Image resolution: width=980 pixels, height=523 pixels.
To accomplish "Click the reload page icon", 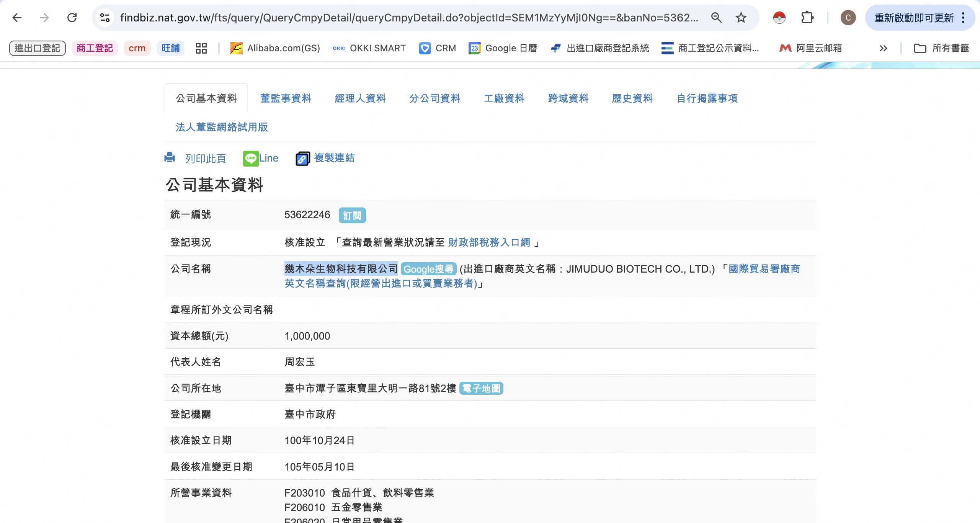I will point(72,18).
